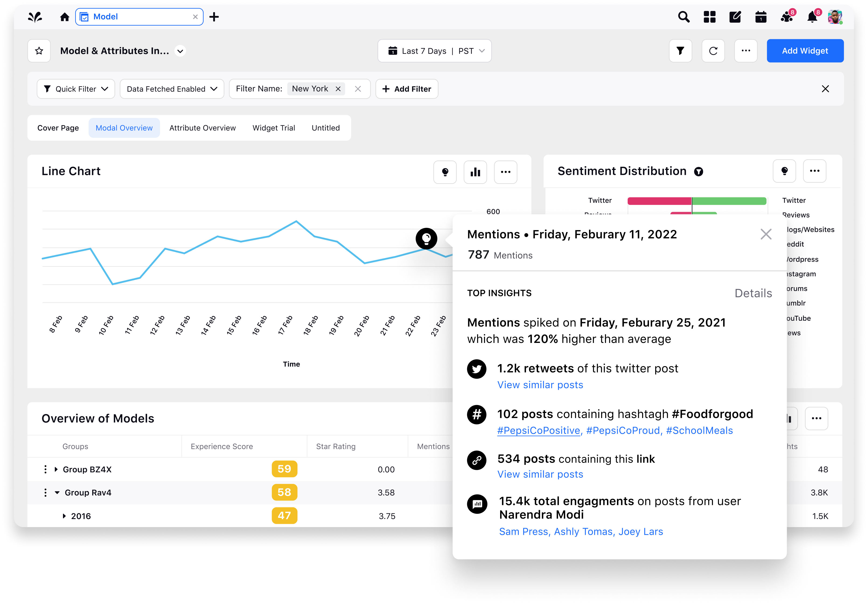The height and width of the screenshot is (606, 868).
Task: Switch Line Chart to bar chart view
Action: pyautogui.click(x=475, y=172)
